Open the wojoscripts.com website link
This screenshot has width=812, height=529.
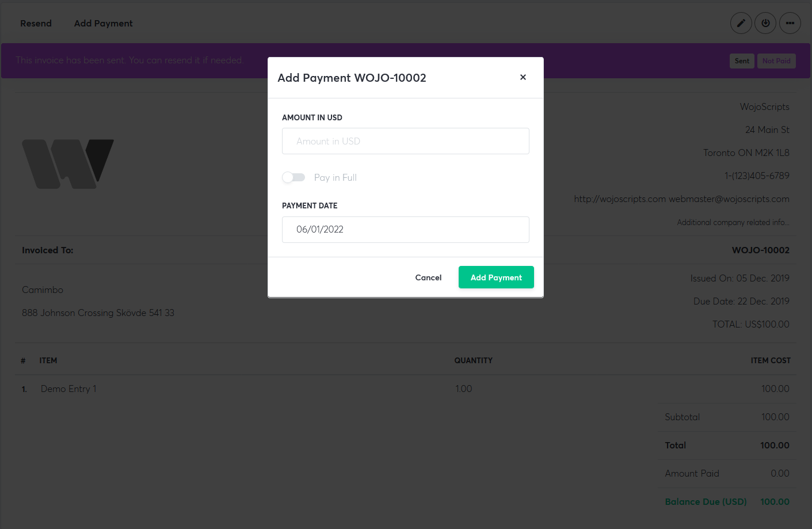pyautogui.click(x=620, y=199)
